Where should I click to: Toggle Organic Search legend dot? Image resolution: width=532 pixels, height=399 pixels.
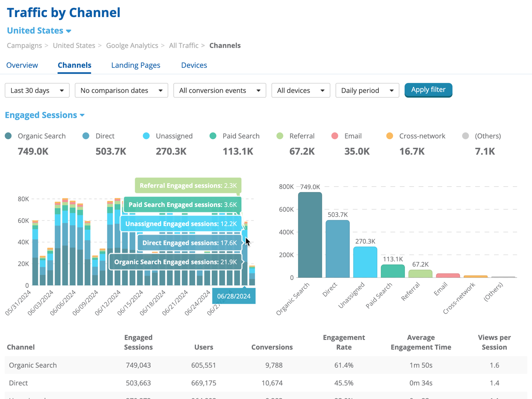pos(8,136)
